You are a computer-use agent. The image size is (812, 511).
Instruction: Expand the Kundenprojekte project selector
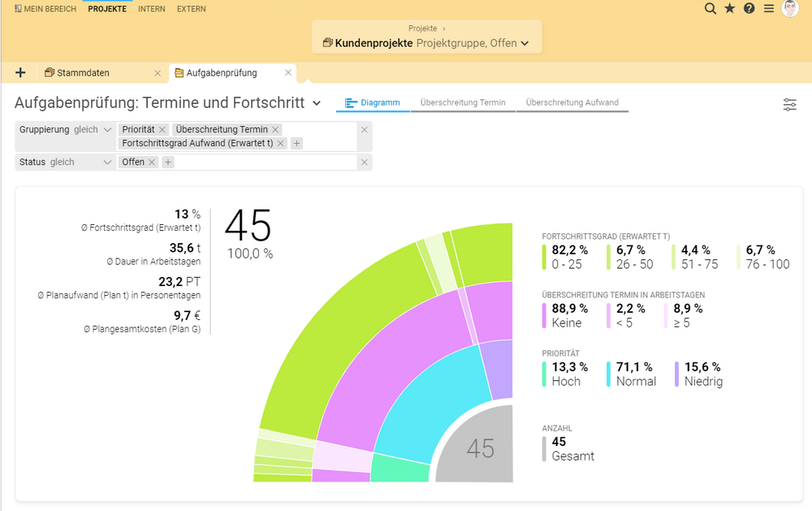[x=525, y=44]
